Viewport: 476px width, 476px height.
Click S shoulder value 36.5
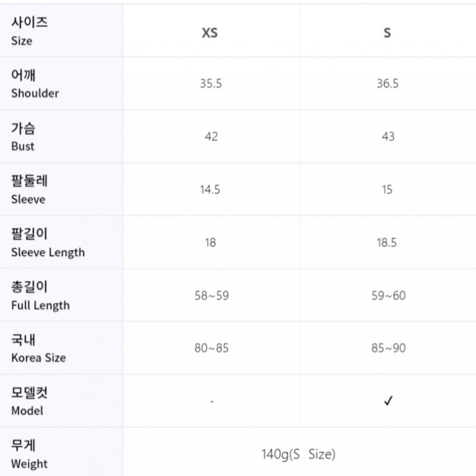[387, 84]
